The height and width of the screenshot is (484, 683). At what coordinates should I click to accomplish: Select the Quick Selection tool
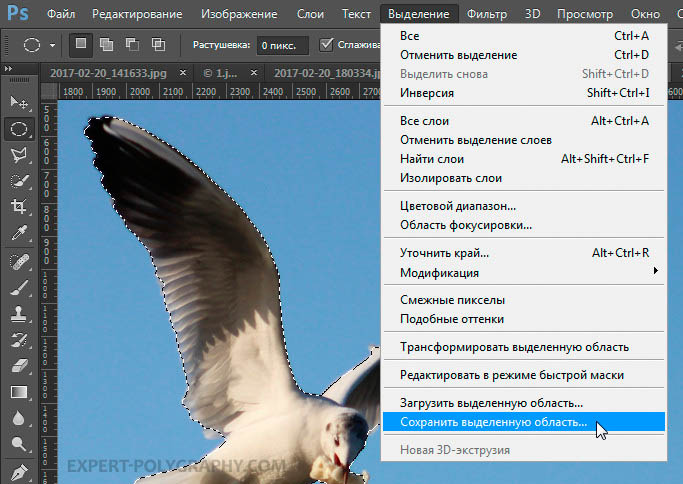click(x=19, y=181)
